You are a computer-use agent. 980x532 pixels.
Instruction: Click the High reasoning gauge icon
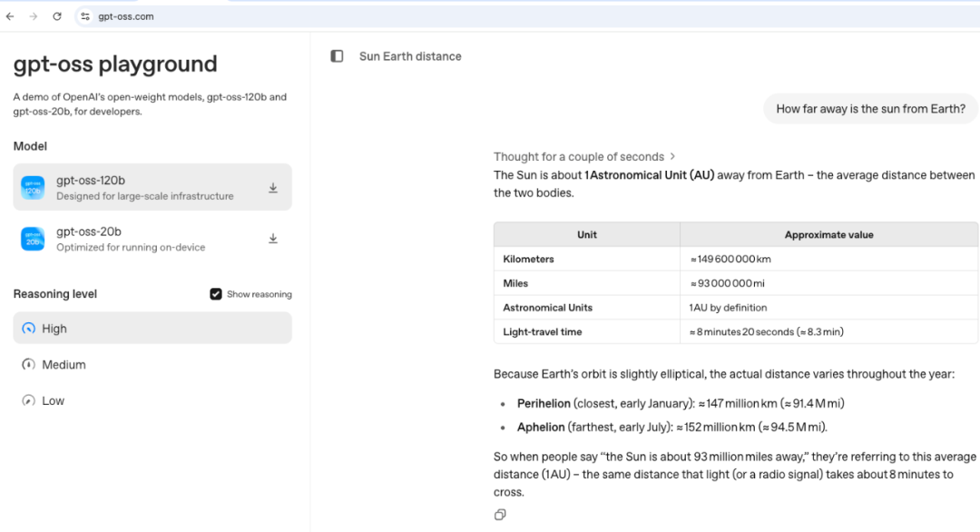(29, 329)
